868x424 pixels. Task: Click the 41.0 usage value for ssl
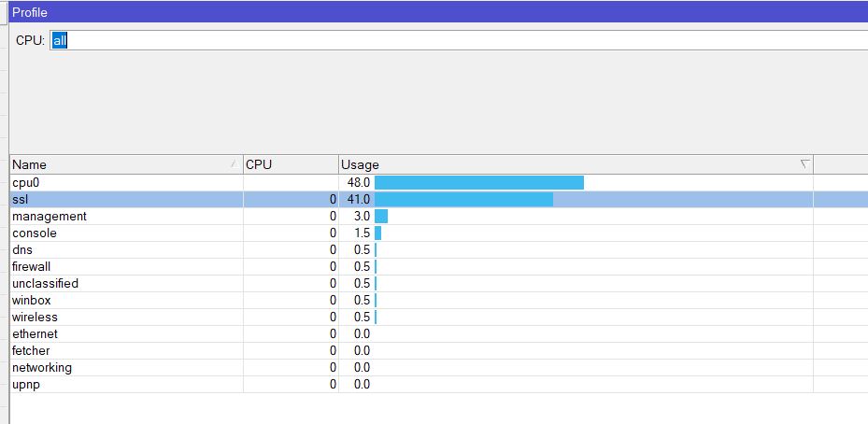359,199
